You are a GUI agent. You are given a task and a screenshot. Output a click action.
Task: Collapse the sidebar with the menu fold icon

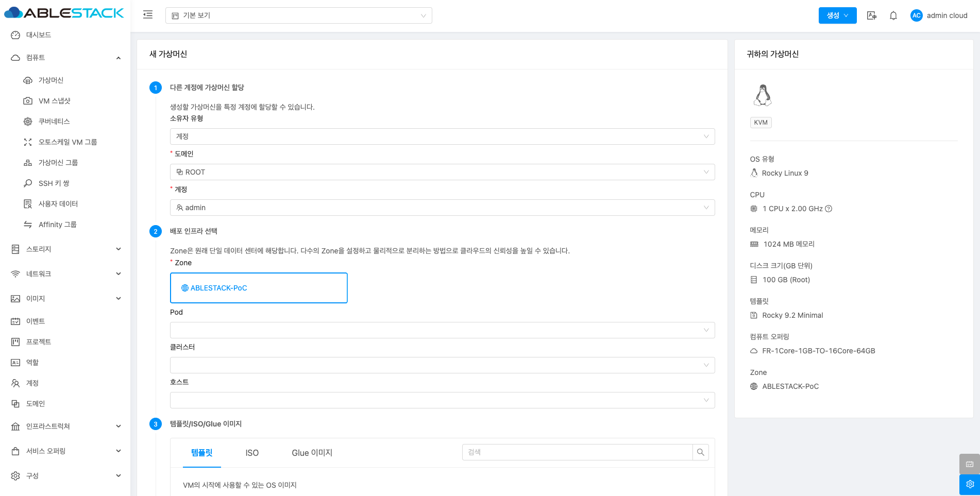(x=148, y=15)
